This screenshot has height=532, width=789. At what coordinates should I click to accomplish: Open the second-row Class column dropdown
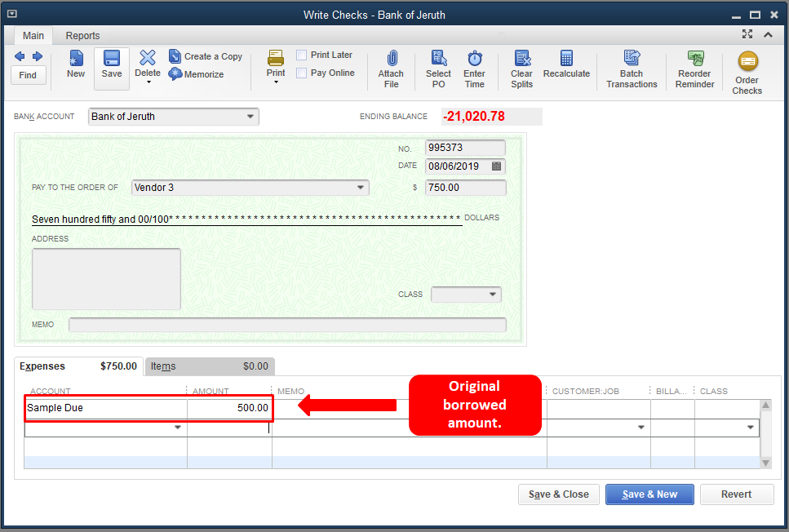(x=751, y=428)
